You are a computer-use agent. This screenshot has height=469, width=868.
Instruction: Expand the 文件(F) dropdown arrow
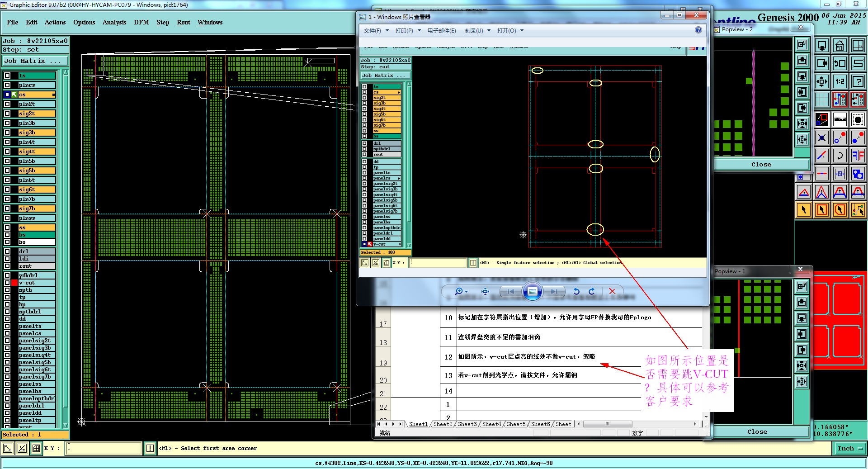(x=387, y=31)
